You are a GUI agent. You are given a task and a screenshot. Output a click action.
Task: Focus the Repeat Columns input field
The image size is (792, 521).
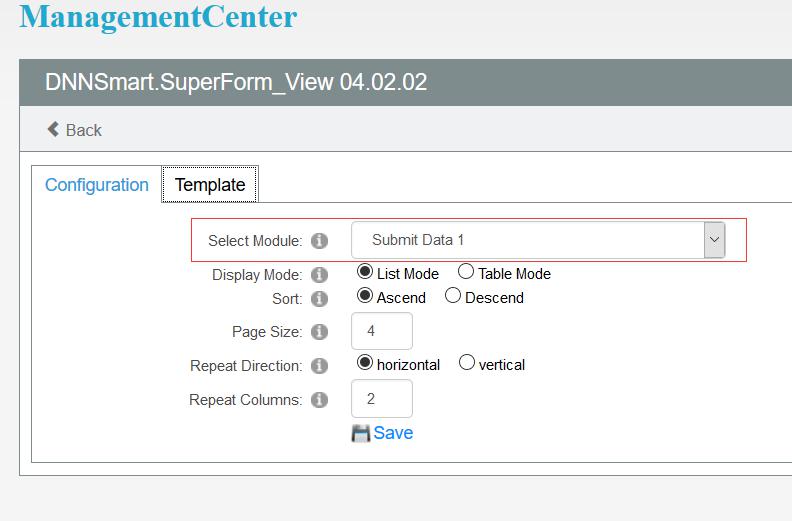tap(382, 399)
